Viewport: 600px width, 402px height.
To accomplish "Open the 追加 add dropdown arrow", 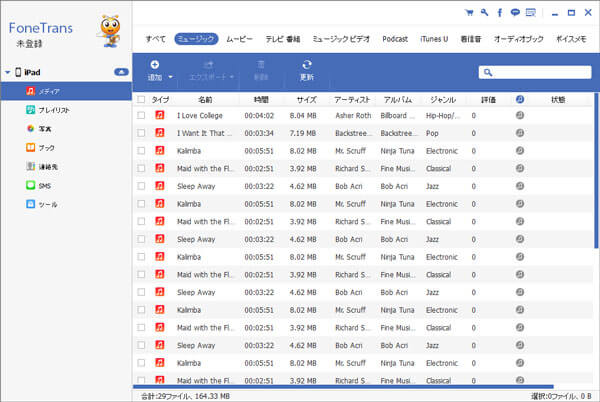I will (171, 77).
